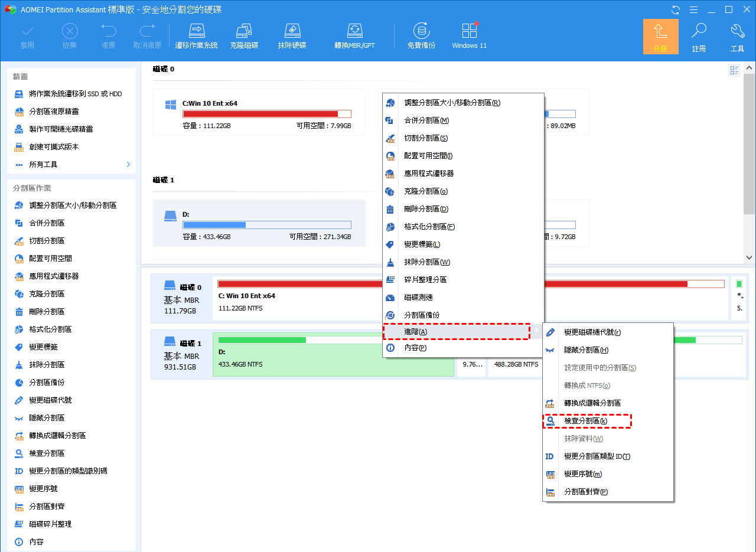Screen dimensions: 756x552
Task: Select 變更分割區類型 ID(T) in the submenu
Action: coord(608,456)
